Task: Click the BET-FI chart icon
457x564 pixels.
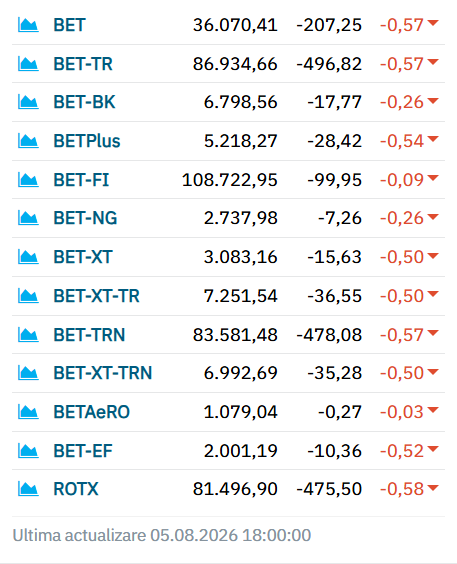Action: [x=28, y=180]
